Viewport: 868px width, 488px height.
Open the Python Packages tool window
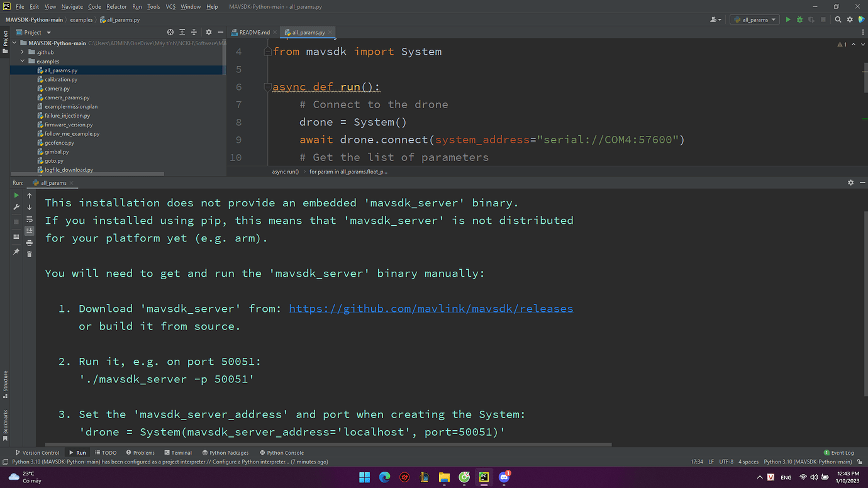(x=225, y=452)
